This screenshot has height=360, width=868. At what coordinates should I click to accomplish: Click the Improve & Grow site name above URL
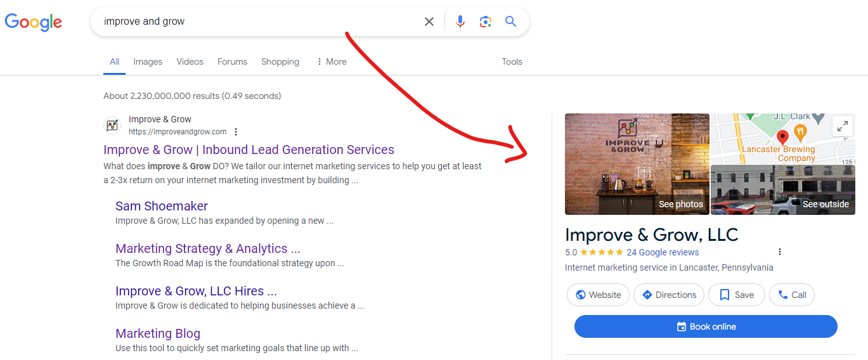coord(160,119)
